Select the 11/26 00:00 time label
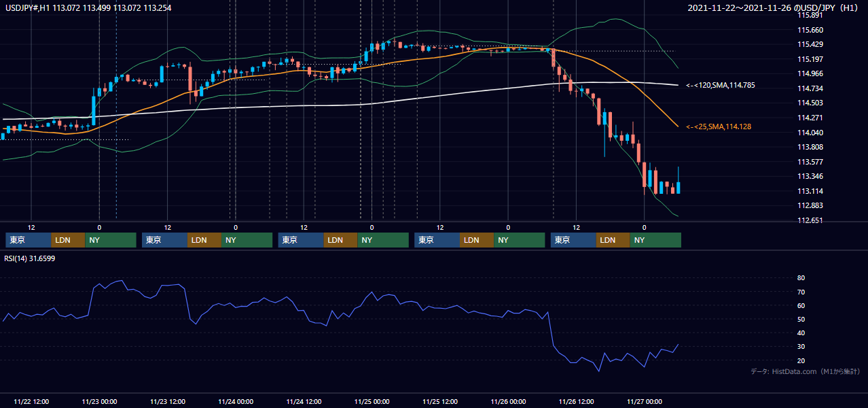The width and height of the screenshot is (868, 408). pos(508,401)
